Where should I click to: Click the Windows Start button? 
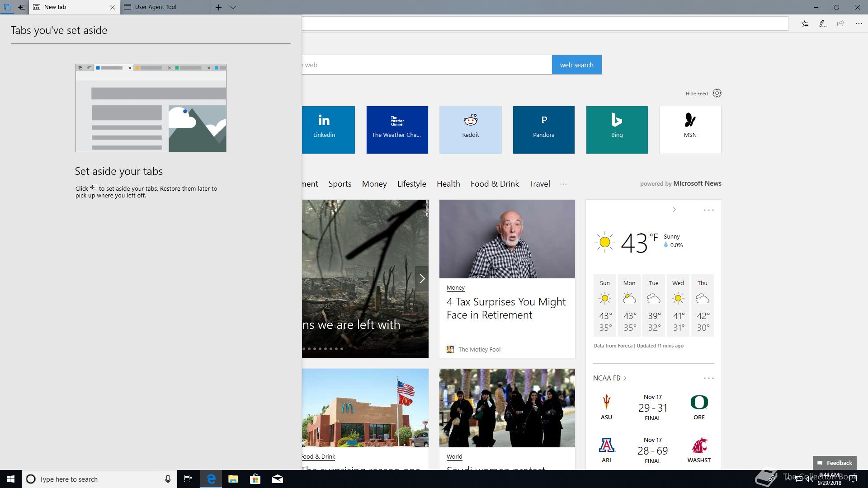coord(11,479)
